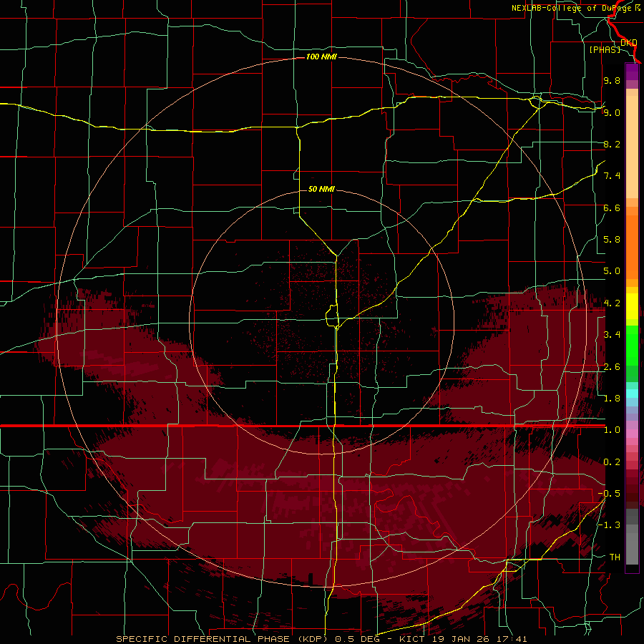Click the DKD label above the color scale

(629, 43)
